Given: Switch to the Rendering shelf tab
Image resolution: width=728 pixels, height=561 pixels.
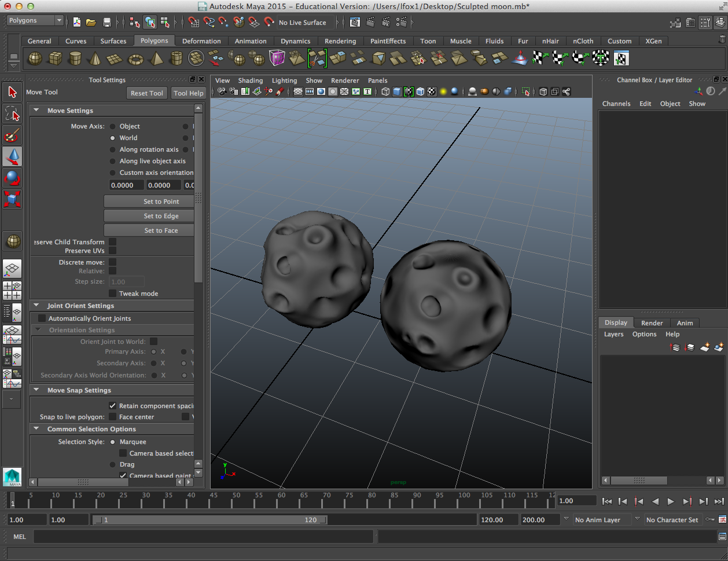Looking at the screenshot, I should 340,41.
